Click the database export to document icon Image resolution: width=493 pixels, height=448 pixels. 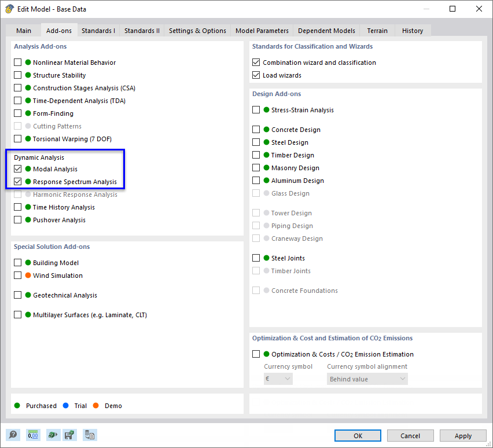point(90,435)
